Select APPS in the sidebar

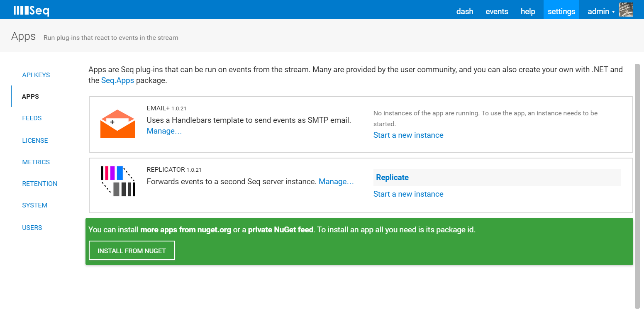[x=30, y=97]
